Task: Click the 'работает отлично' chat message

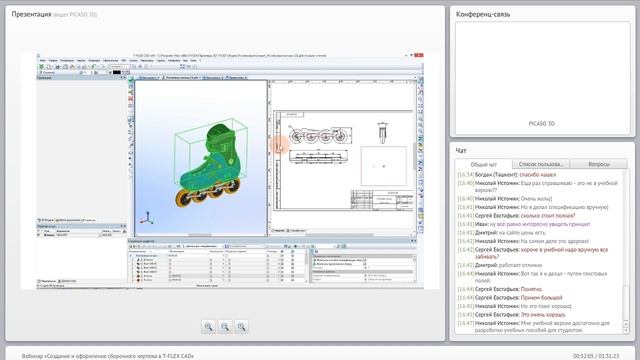Action: [520, 265]
